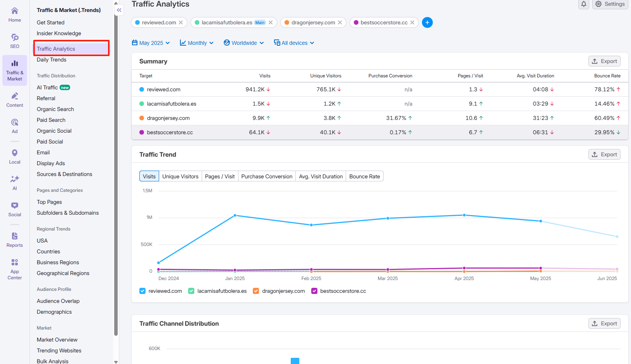This screenshot has width=631, height=364.
Task: Click the Apr 2025 reviewed.com data point
Action: (x=464, y=215)
